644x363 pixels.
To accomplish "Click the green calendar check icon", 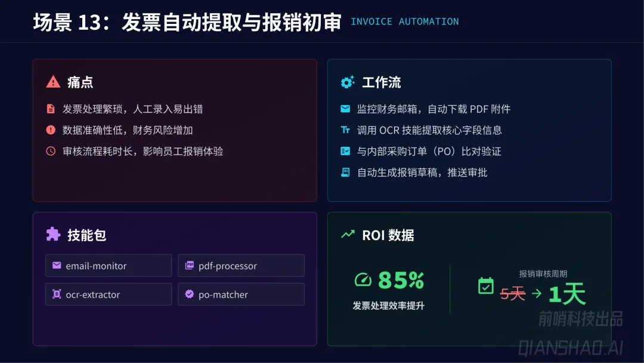I will pyautogui.click(x=486, y=286).
